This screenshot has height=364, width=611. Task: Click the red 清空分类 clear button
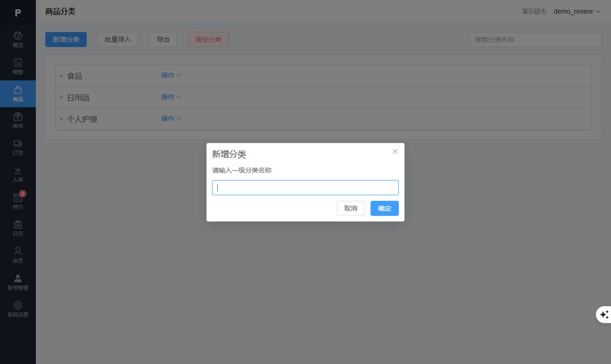tap(208, 39)
